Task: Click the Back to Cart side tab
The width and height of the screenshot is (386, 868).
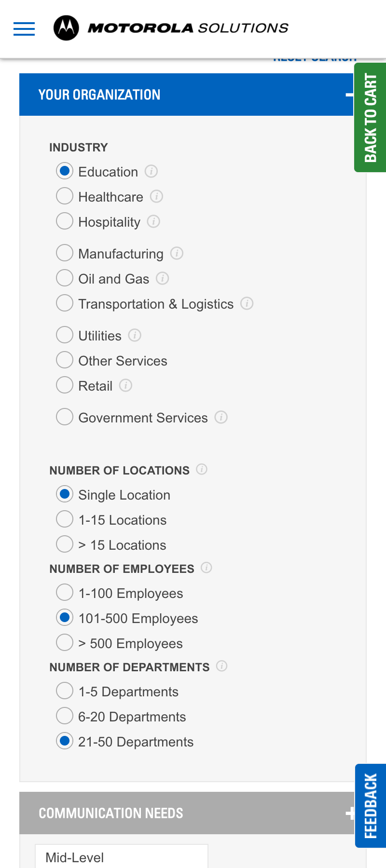Action: coord(370,117)
